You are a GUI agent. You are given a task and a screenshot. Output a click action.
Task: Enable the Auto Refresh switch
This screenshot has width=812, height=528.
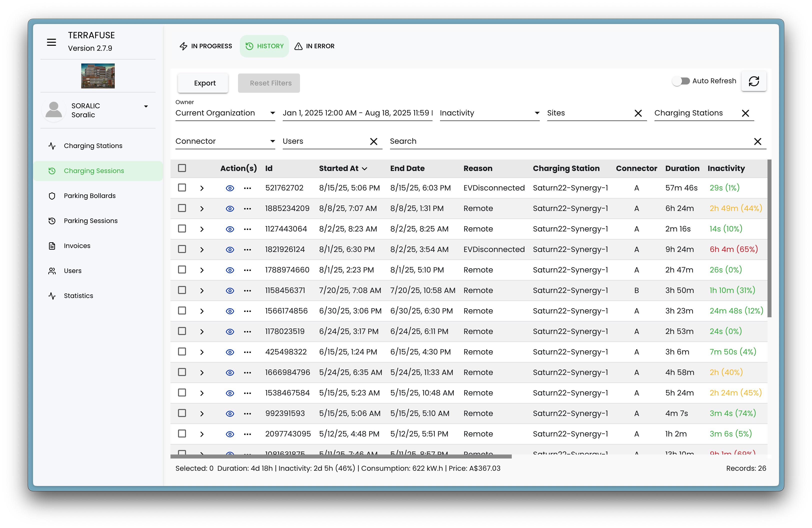(x=681, y=81)
